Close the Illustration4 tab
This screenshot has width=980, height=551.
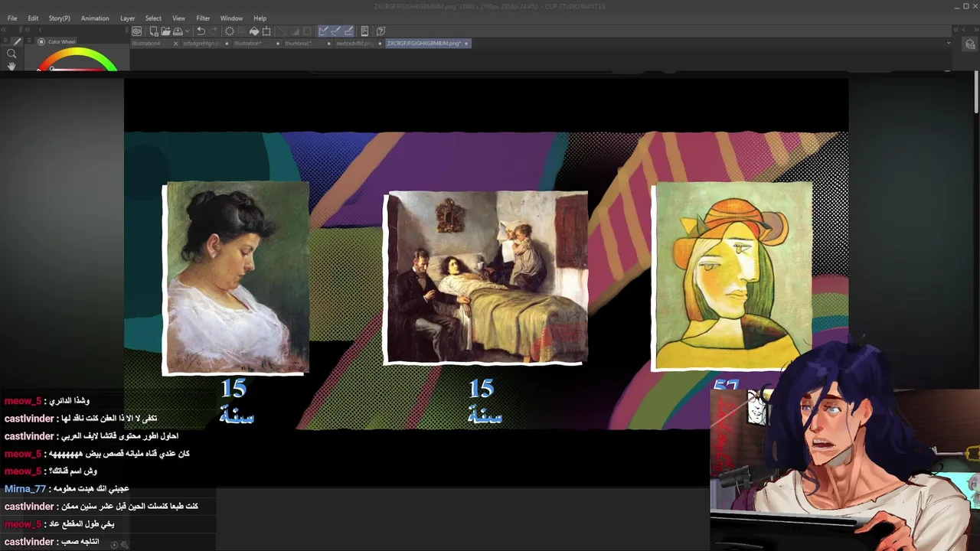click(175, 44)
